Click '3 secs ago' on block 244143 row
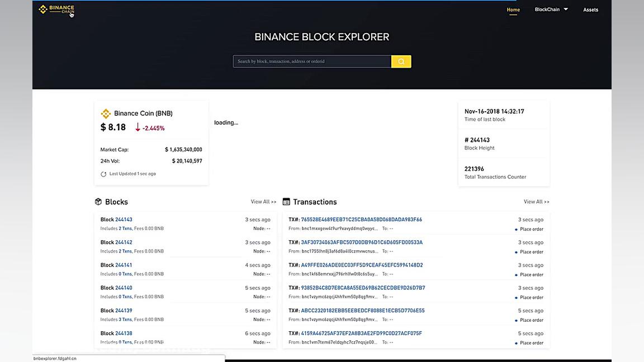This screenshot has width=644, height=362. pos(258,220)
